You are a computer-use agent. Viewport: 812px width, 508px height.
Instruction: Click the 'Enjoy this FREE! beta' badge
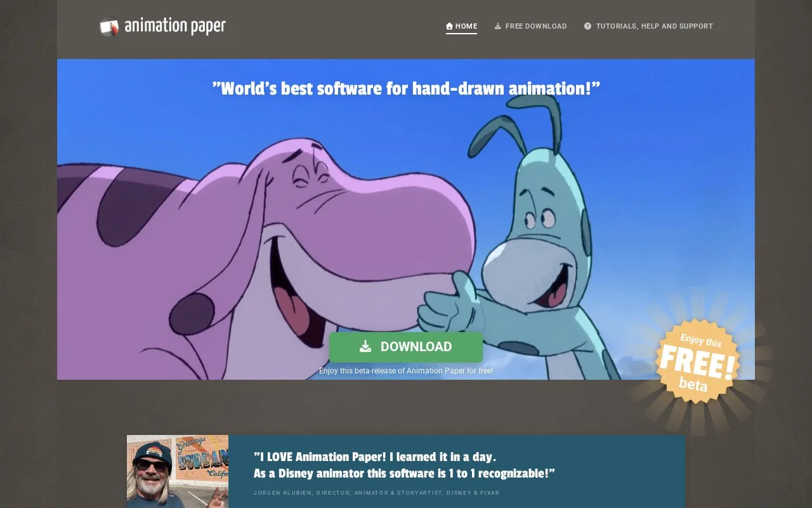[x=697, y=361]
